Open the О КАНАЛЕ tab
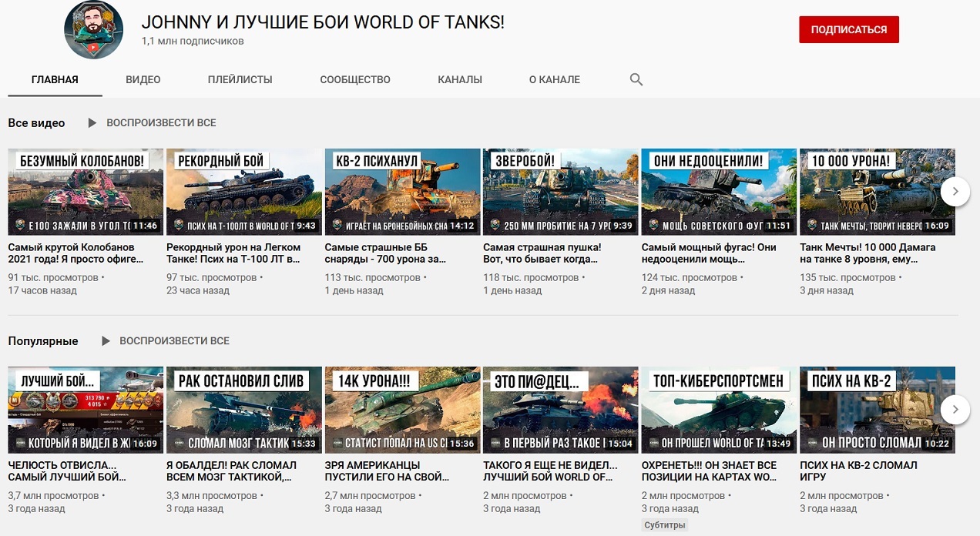 coord(555,79)
